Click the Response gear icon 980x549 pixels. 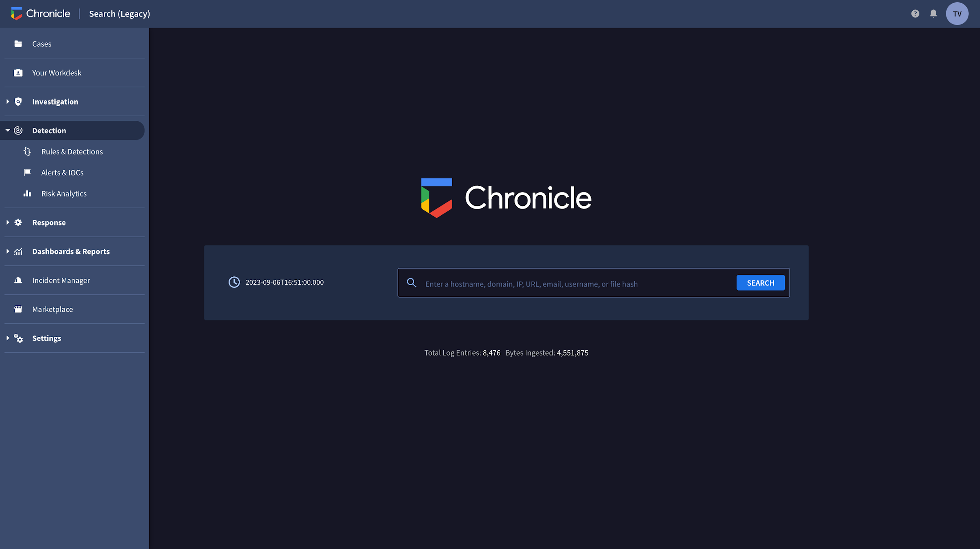[x=18, y=221]
